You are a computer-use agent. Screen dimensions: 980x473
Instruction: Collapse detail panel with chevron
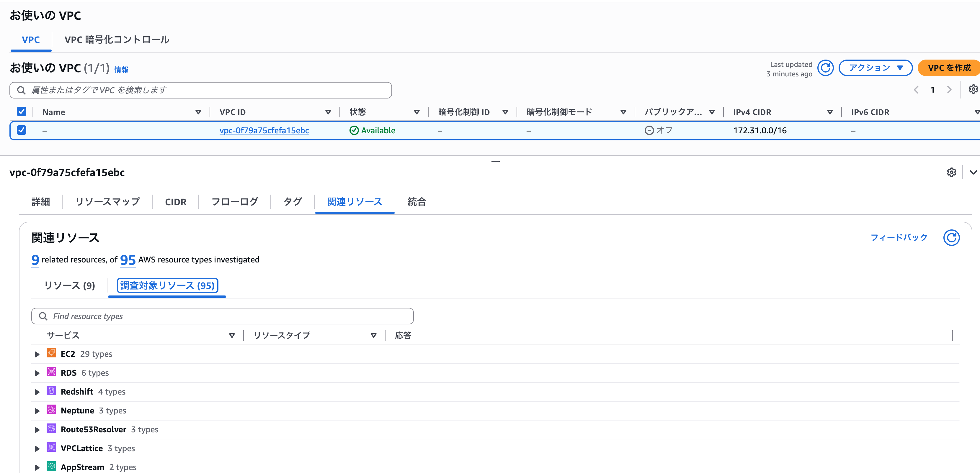point(973,172)
